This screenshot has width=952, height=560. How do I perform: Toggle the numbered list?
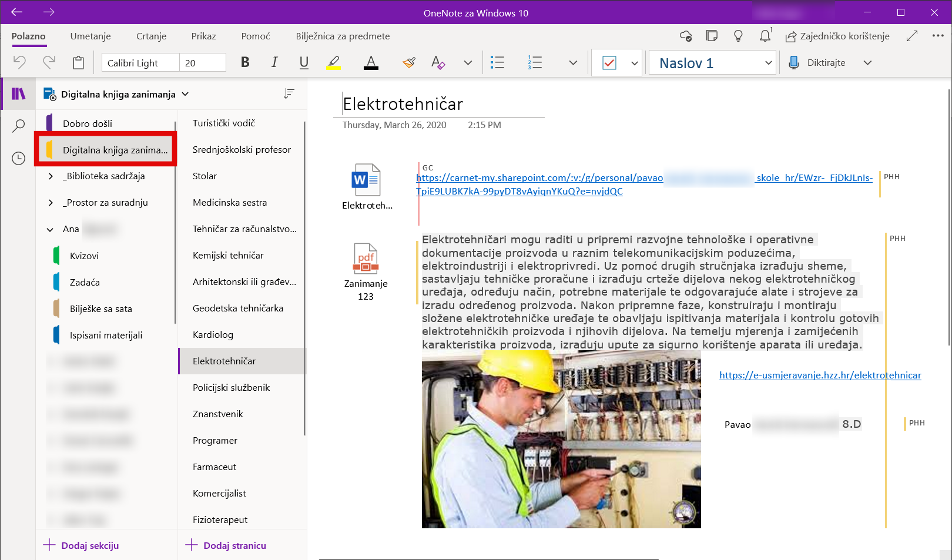535,62
